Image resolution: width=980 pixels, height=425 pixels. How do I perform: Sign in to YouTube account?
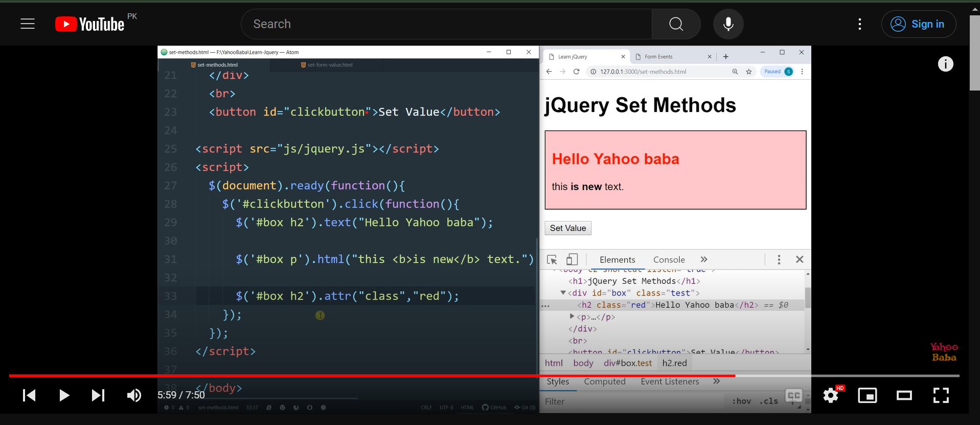click(x=918, y=24)
